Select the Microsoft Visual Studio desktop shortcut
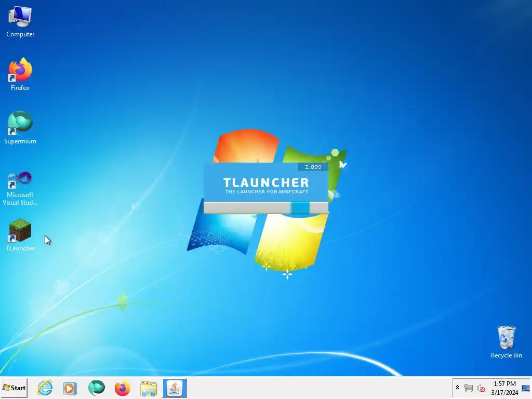The height and width of the screenshot is (399, 532). tap(20, 188)
